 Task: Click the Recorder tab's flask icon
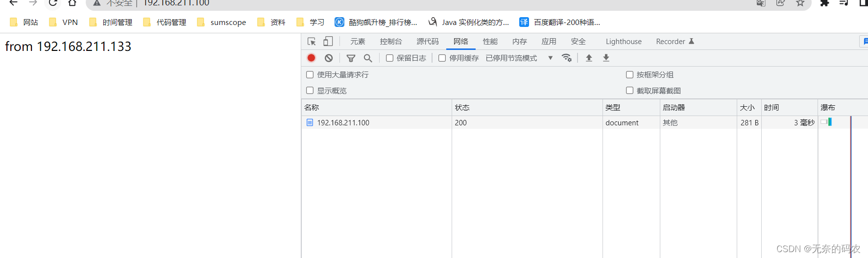pyautogui.click(x=691, y=41)
